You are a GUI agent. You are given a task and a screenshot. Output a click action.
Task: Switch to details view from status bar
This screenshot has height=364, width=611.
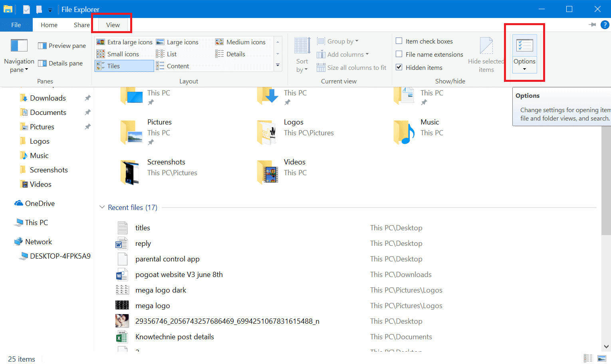tap(588, 358)
